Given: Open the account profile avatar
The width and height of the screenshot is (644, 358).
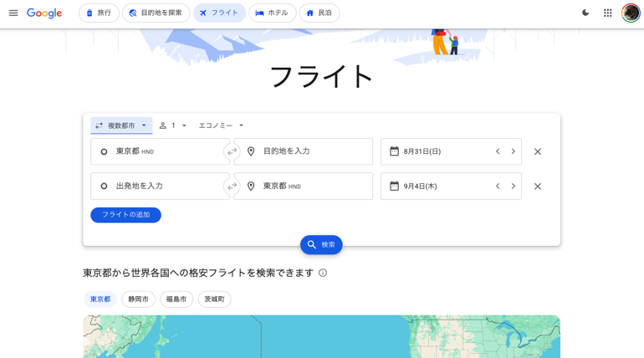Looking at the screenshot, I should point(631,13).
